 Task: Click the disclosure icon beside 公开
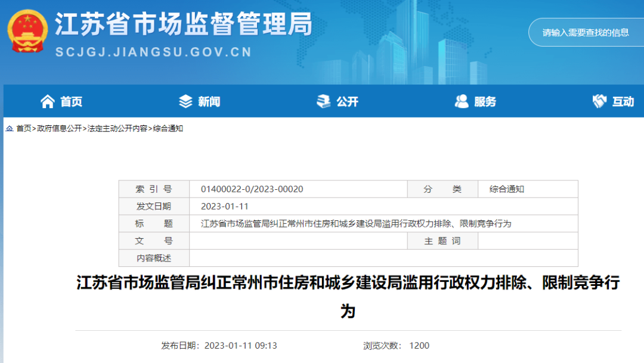tap(324, 101)
